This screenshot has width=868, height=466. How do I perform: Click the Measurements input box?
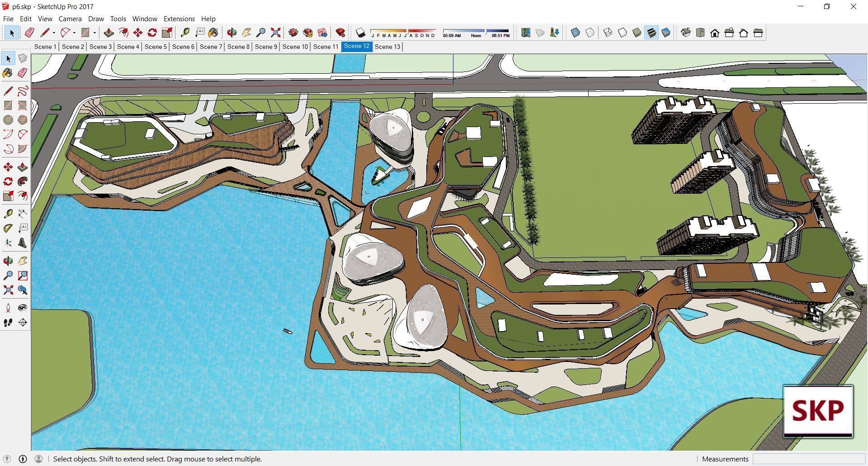[809, 459]
